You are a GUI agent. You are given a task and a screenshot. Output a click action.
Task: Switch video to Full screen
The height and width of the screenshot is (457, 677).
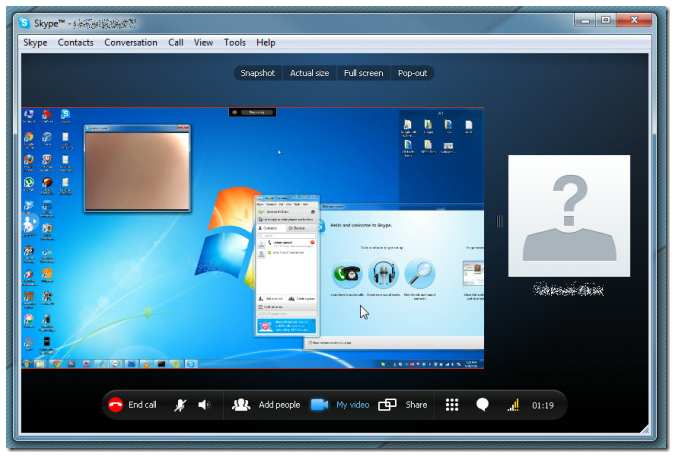363,73
